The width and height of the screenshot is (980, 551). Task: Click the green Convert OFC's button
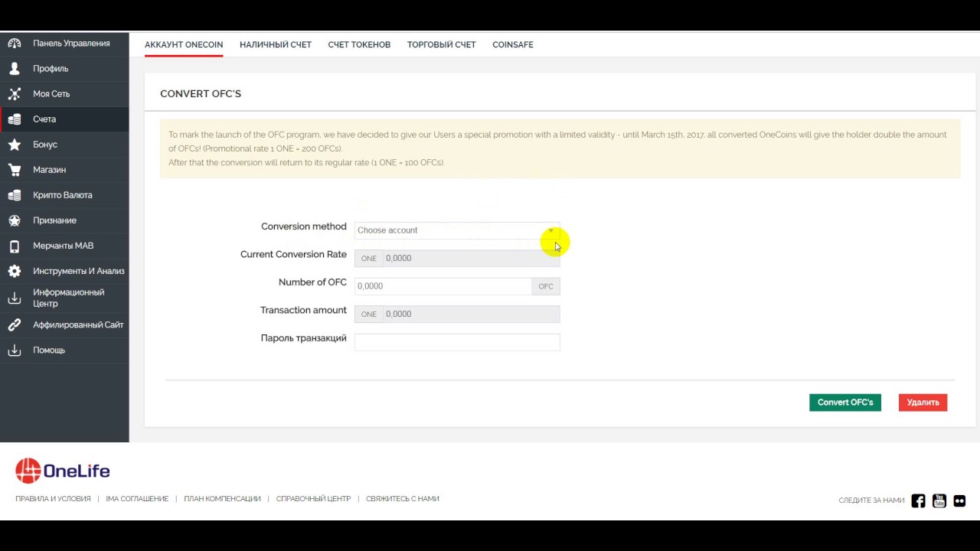pos(845,403)
